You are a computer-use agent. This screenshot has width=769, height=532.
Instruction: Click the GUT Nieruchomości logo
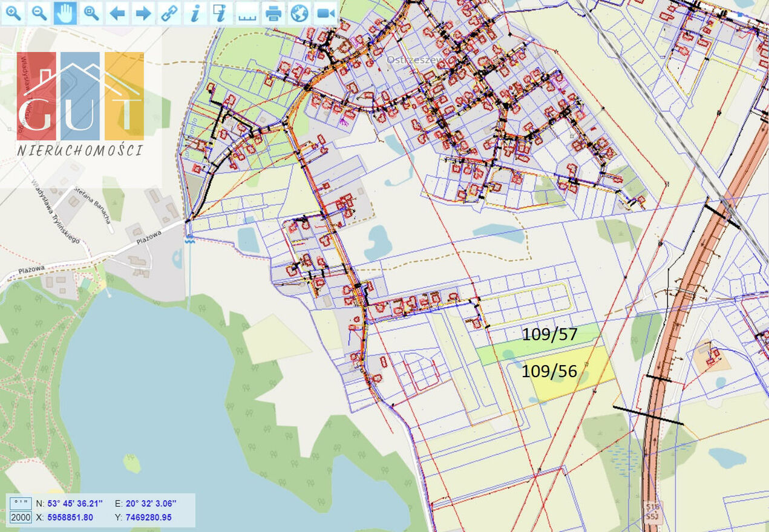[x=80, y=104]
